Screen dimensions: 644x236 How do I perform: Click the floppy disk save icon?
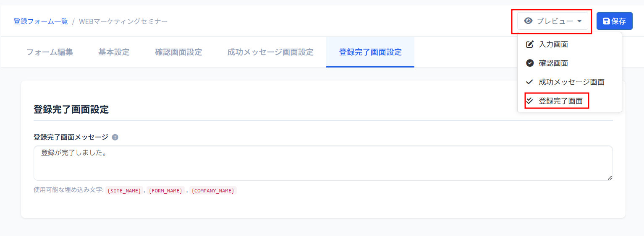606,21
